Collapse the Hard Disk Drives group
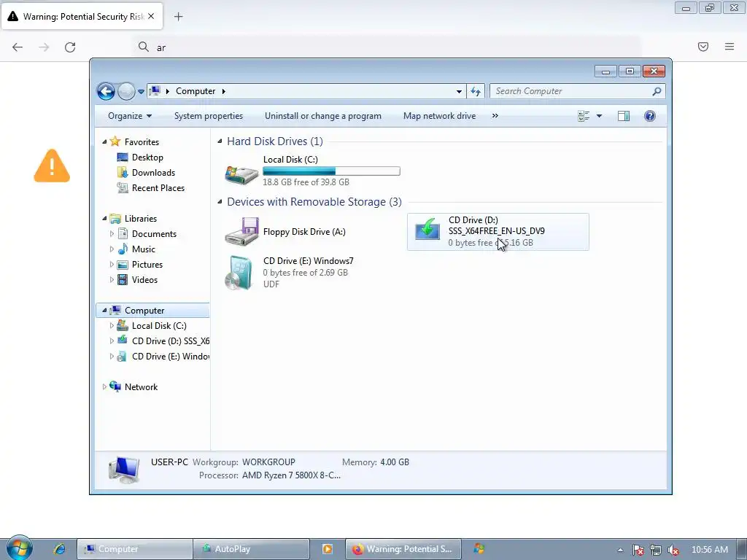Image resolution: width=747 pixels, height=560 pixels. [x=220, y=141]
